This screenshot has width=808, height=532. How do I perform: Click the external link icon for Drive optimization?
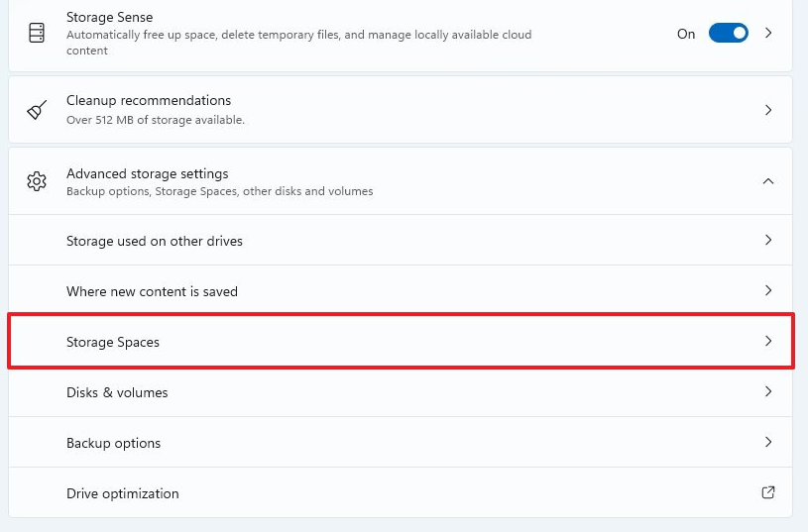pos(767,492)
